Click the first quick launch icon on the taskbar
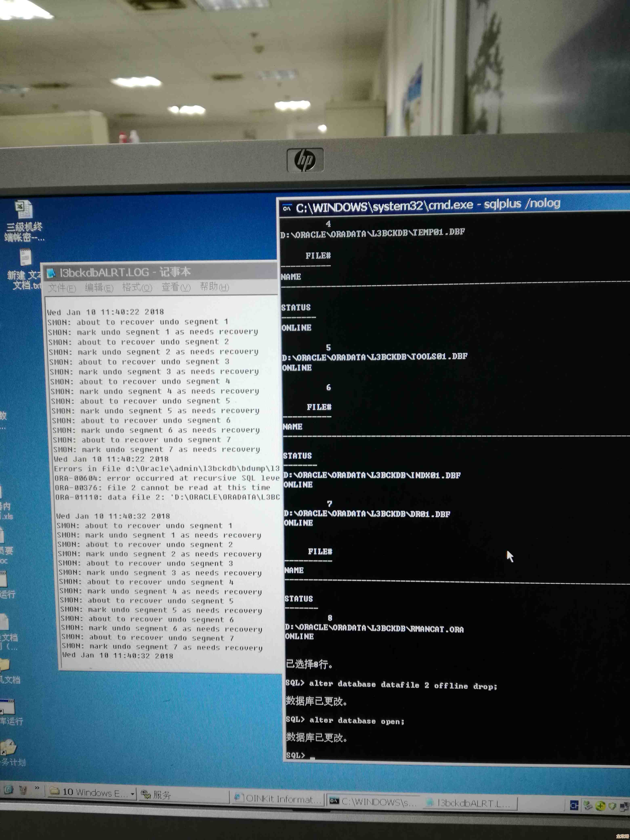 click(8, 790)
